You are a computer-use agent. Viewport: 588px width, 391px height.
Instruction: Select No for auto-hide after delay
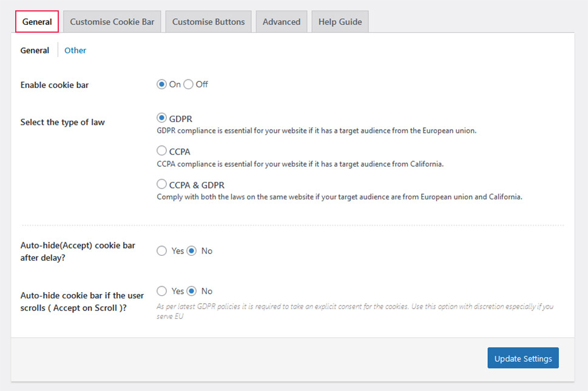coord(192,251)
